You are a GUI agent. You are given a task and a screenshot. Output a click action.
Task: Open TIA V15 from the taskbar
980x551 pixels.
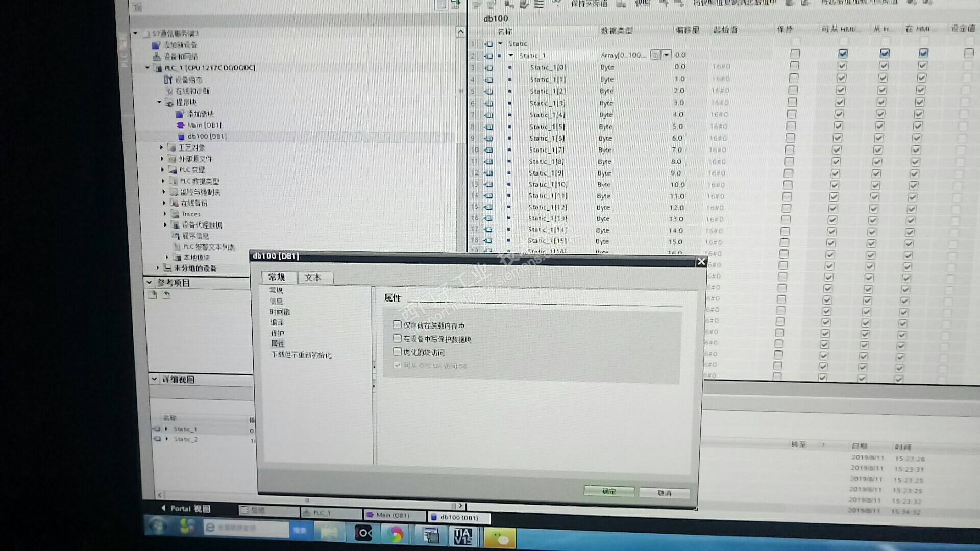point(462,536)
